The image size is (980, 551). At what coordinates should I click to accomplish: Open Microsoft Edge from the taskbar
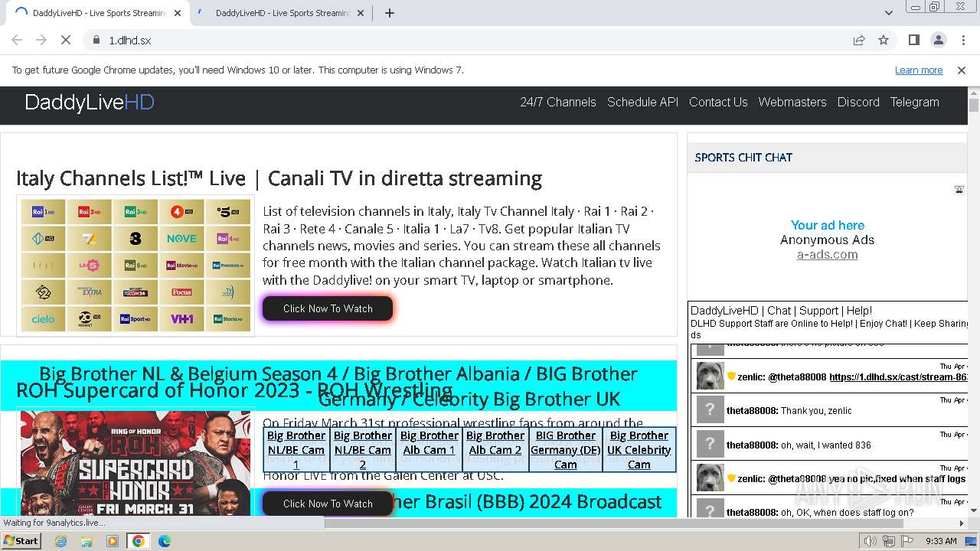(164, 541)
